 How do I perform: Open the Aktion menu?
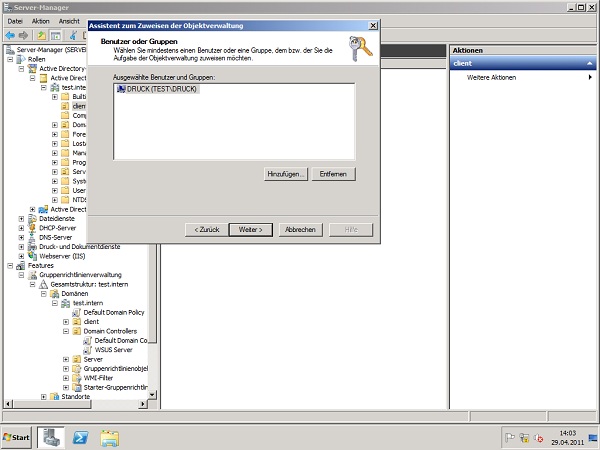pyautogui.click(x=41, y=21)
